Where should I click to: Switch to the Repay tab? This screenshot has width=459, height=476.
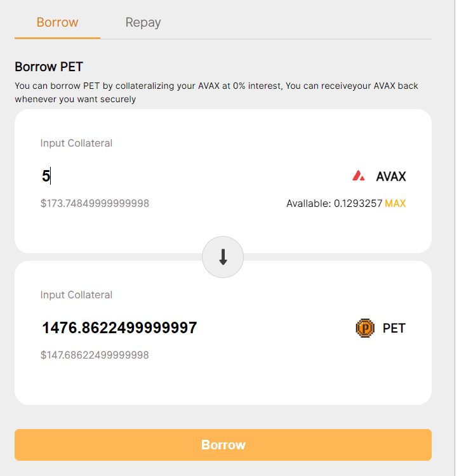[143, 23]
